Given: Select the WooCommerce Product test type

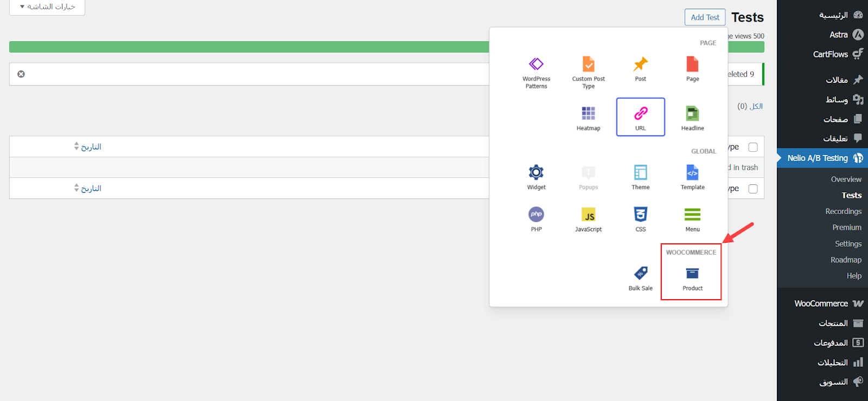Looking at the screenshot, I should pyautogui.click(x=692, y=279).
